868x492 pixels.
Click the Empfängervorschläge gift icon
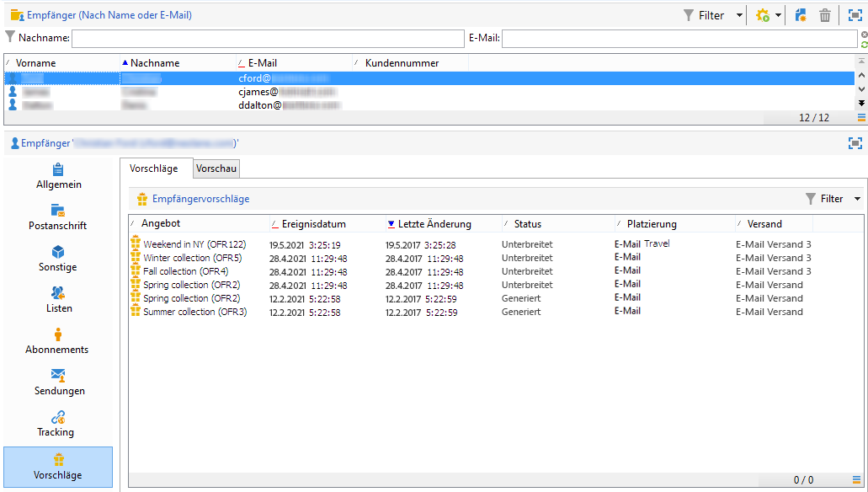click(142, 199)
